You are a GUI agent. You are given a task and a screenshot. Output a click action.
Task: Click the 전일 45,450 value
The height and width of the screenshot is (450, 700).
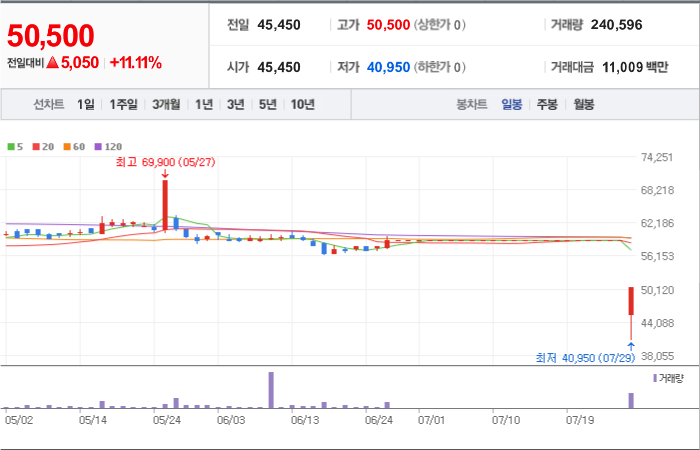[279, 25]
